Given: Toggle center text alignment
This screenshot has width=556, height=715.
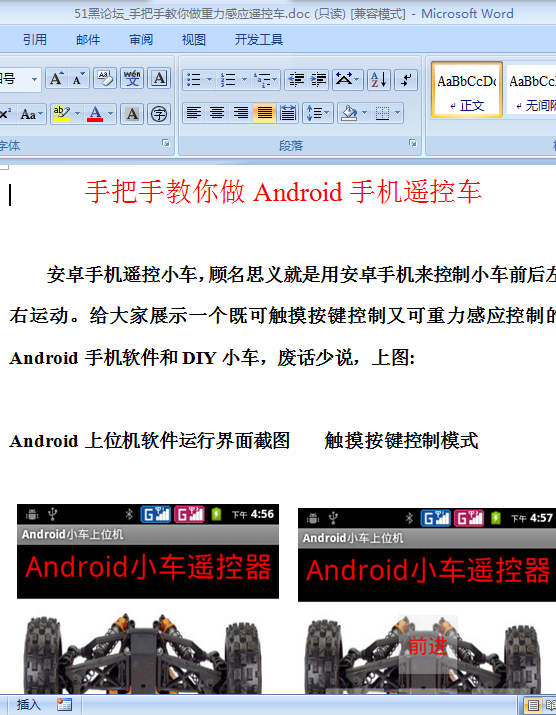Looking at the screenshot, I should [217, 113].
